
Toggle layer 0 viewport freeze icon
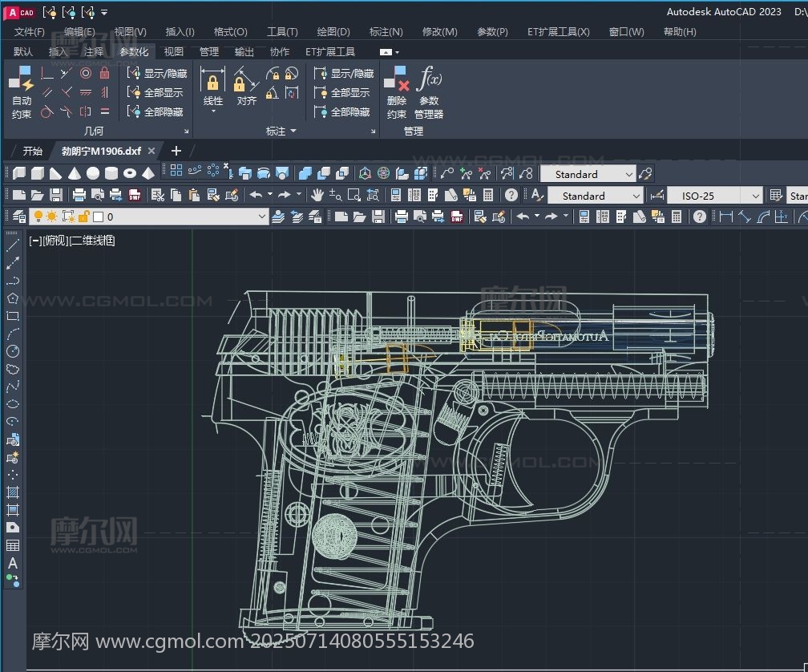[x=68, y=217]
